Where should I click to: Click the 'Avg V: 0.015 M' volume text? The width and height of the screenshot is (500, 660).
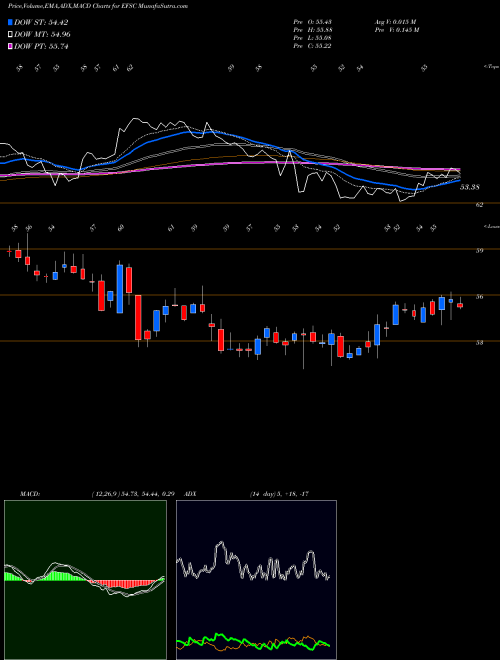click(x=396, y=22)
